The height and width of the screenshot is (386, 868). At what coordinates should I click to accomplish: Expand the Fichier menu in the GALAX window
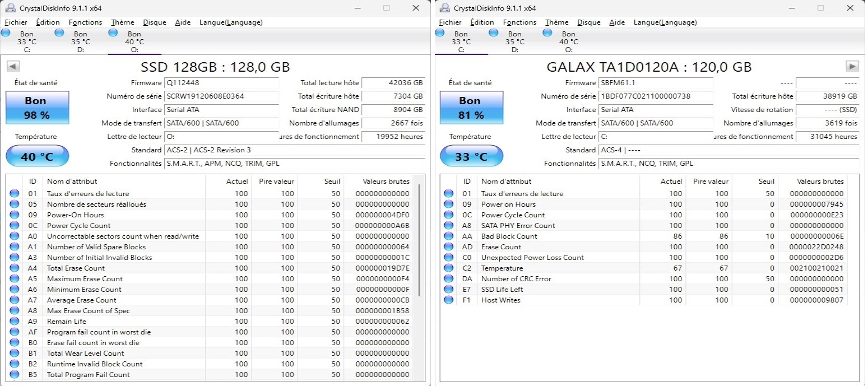(450, 22)
